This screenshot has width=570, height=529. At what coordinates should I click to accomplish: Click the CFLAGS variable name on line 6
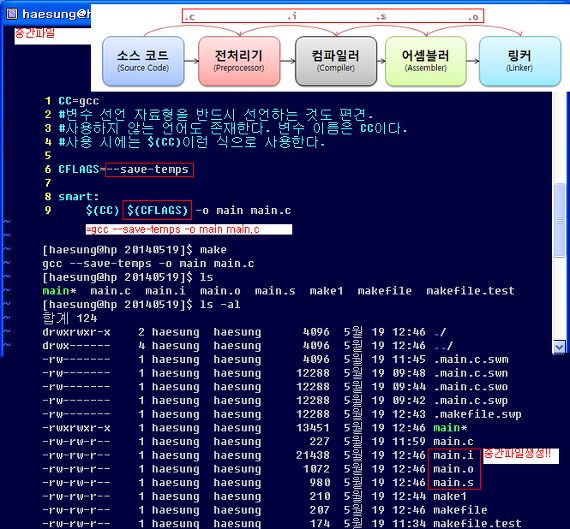[79, 169]
